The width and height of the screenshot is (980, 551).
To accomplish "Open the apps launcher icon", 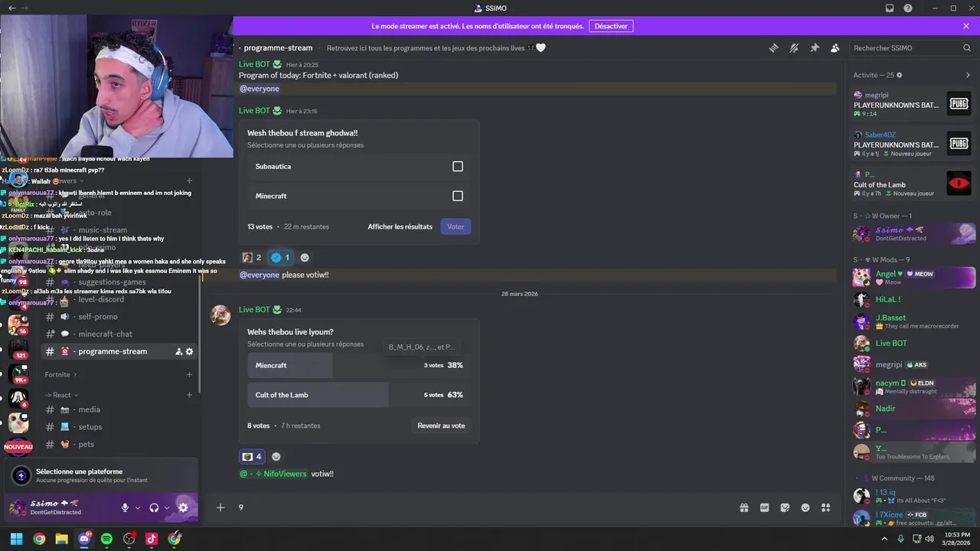I will click(x=826, y=507).
